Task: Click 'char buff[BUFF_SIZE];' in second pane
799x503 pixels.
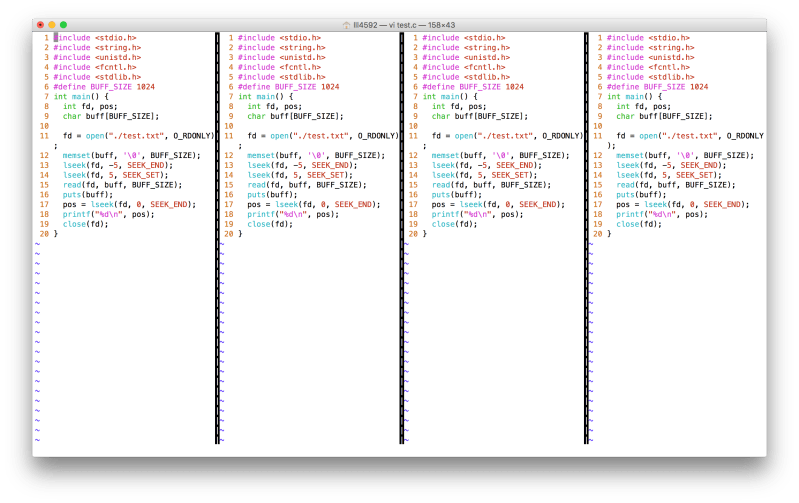Action: coord(296,116)
